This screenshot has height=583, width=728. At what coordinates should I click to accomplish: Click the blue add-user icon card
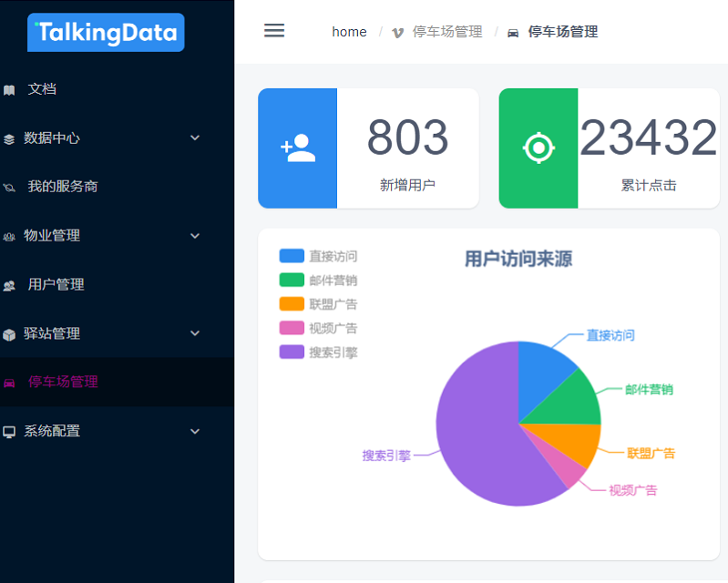pyautogui.click(x=298, y=148)
